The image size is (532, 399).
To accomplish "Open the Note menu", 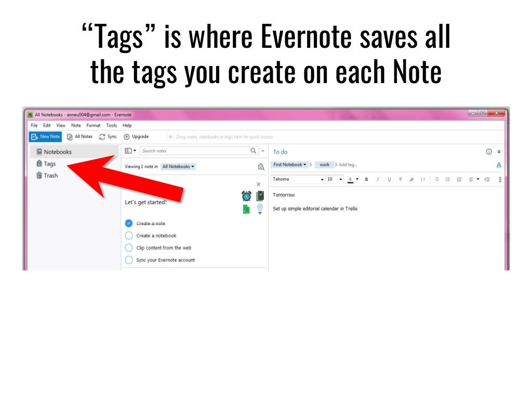I will click(x=76, y=125).
